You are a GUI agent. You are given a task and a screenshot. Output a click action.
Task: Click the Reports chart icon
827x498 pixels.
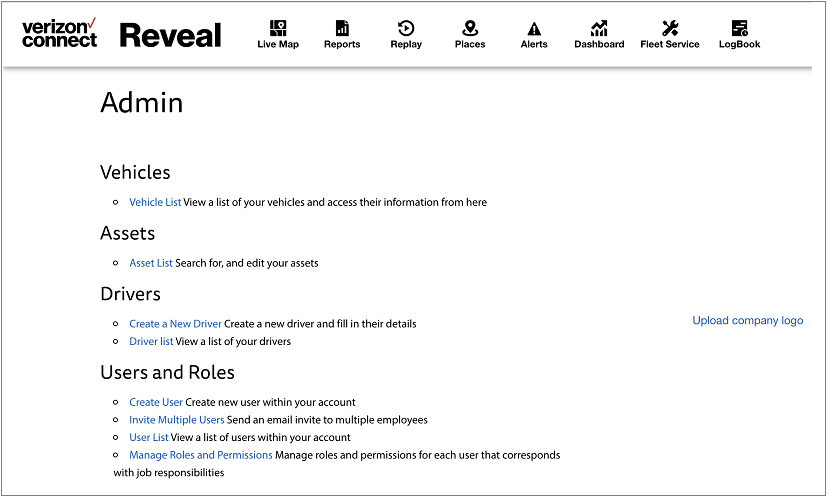[x=342, y=28]
